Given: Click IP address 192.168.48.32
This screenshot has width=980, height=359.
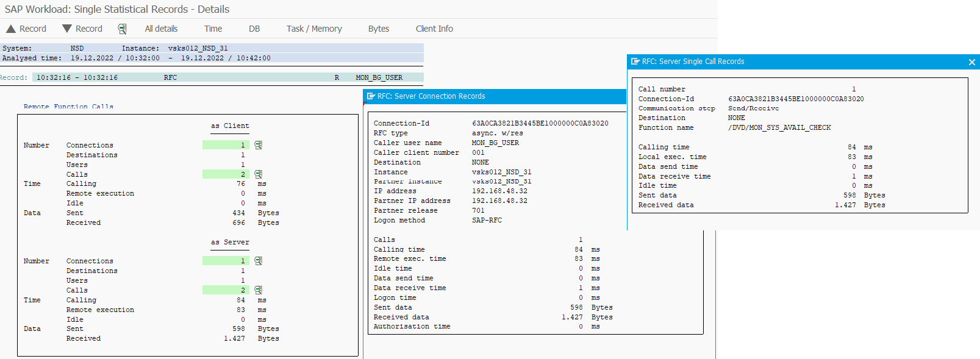Looking at the screenshot, I should 499,191.
